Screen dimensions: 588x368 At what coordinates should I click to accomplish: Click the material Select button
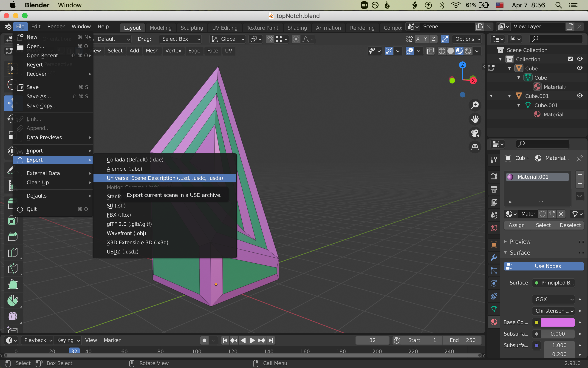[543, 225]
